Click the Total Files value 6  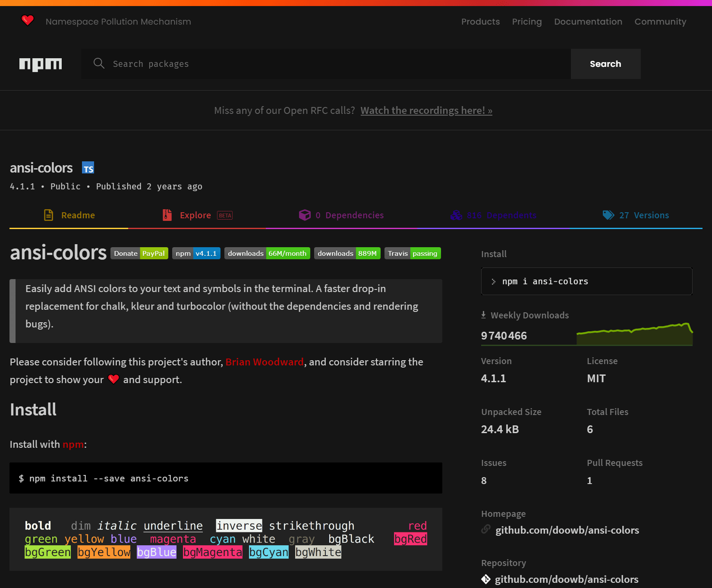click(590, 429)
